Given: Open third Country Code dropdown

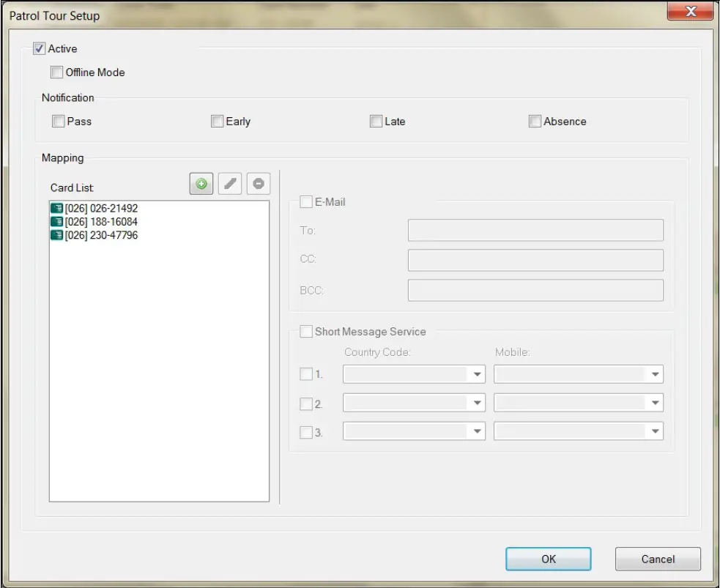Looking at the screenshot, I should tap(477, 432).
